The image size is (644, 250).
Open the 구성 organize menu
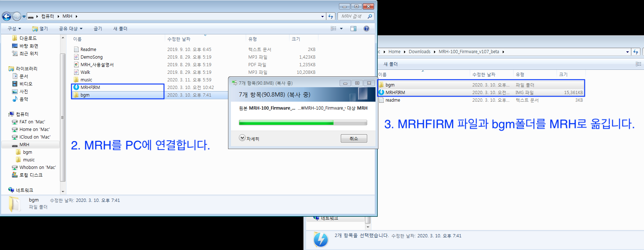coord(14,29)
